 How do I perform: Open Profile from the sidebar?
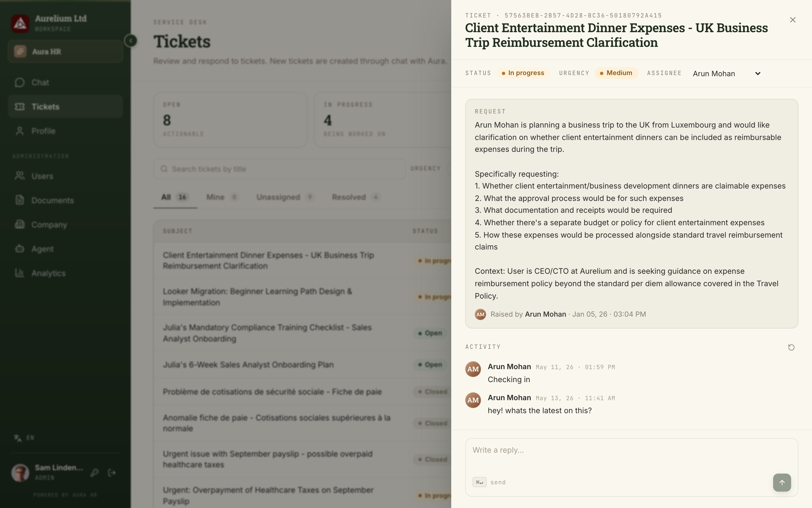click(x=65, y=131)
